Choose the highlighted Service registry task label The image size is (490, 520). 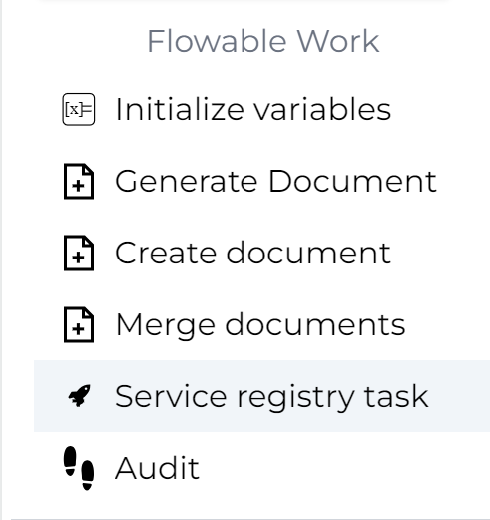(x=272, y=397)
